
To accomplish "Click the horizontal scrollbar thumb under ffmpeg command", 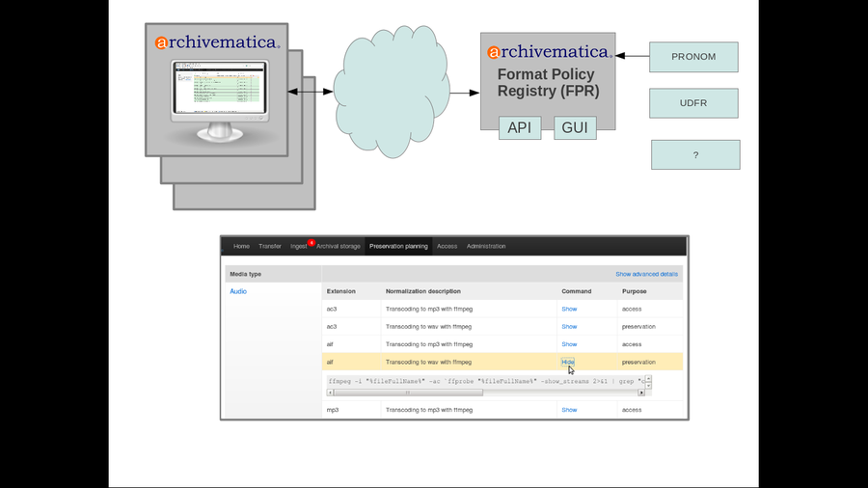I will (x=407, y=393).
